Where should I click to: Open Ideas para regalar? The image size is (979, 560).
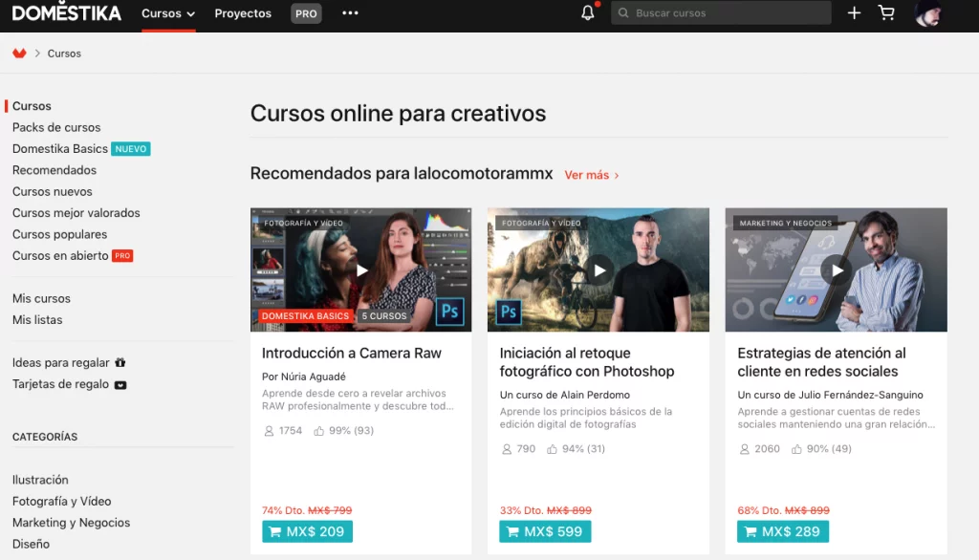61,363
